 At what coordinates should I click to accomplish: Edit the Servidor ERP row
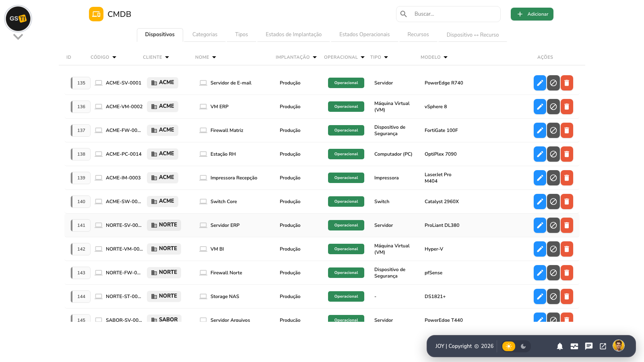click(540, 225)
